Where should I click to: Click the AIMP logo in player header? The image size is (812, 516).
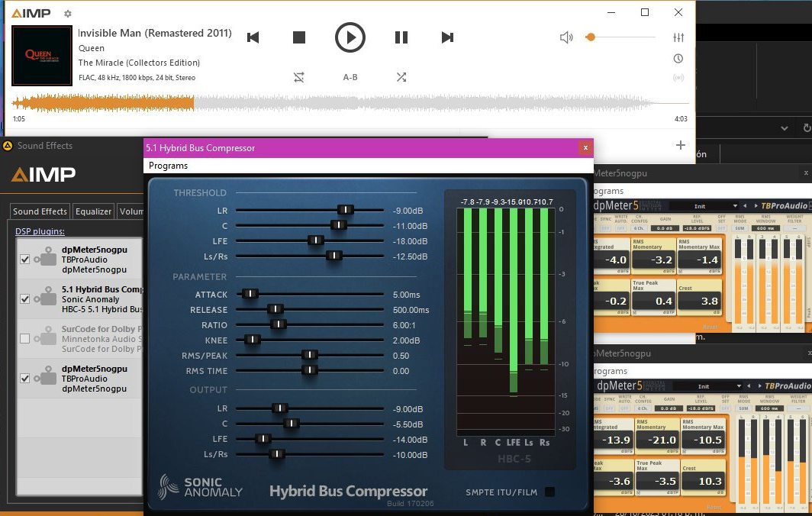click(x=31, y=13)
